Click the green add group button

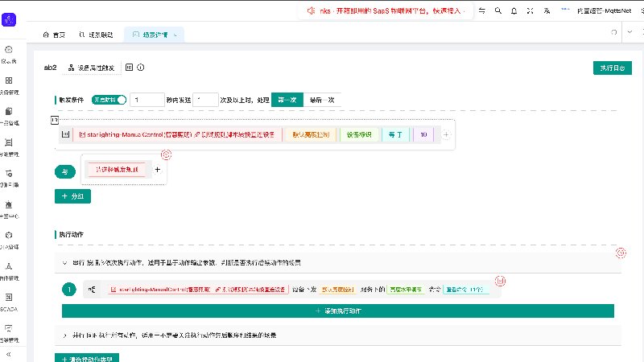pos(72,196)
